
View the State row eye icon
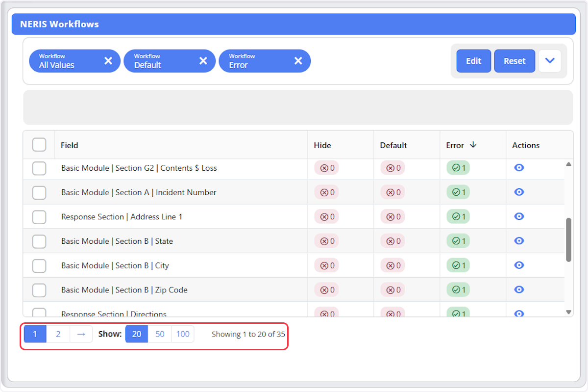519,241
